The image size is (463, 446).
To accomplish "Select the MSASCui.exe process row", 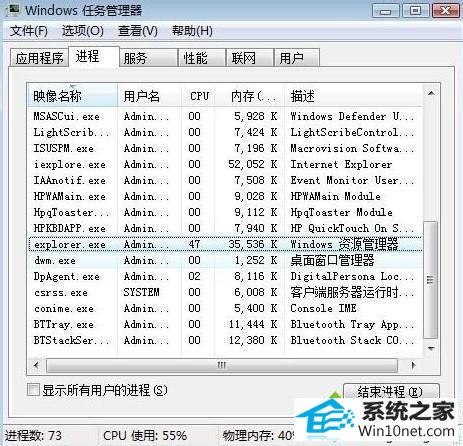I will click(225, 116).
